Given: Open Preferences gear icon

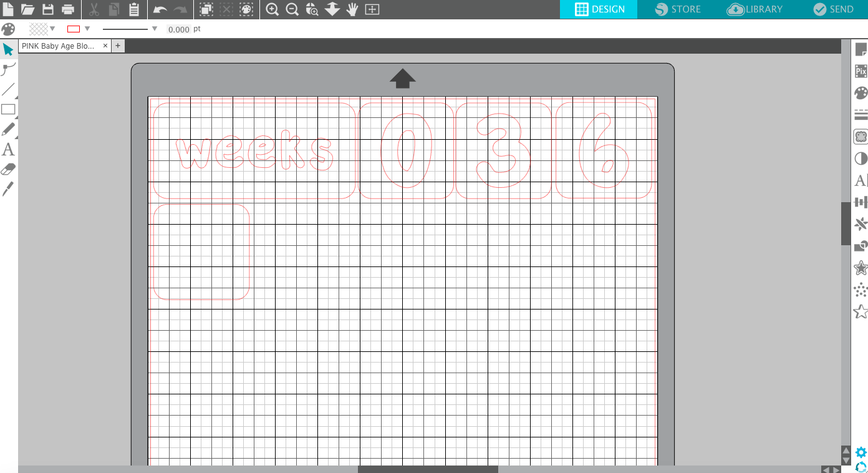Looking at the screenshot, I should pyautogui.click(x=861, y=453).
